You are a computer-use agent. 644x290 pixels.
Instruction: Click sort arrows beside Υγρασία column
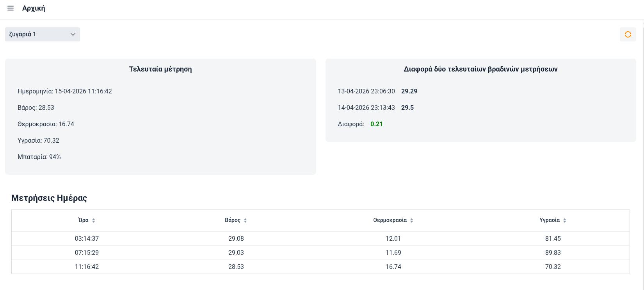[x=565, y=220]
